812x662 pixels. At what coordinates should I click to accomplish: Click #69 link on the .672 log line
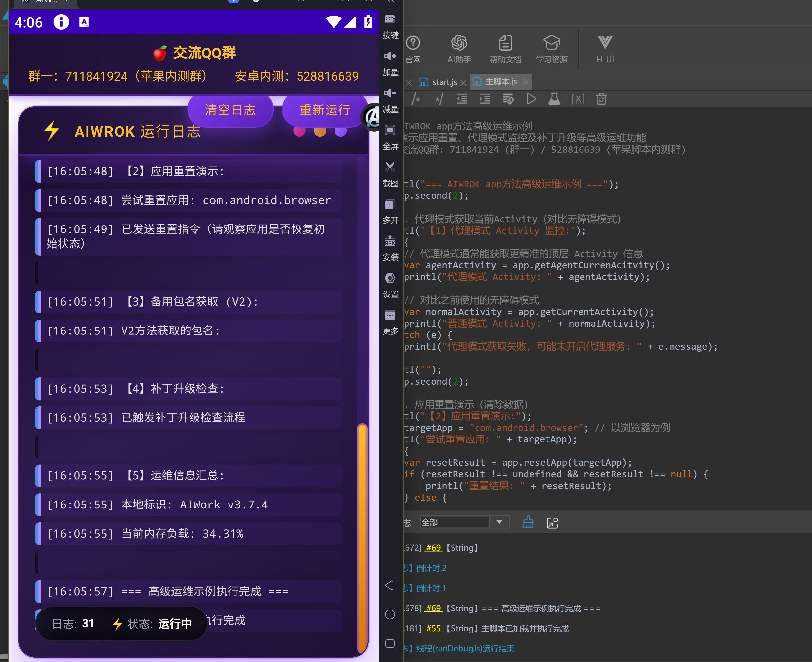pos(433,548)
